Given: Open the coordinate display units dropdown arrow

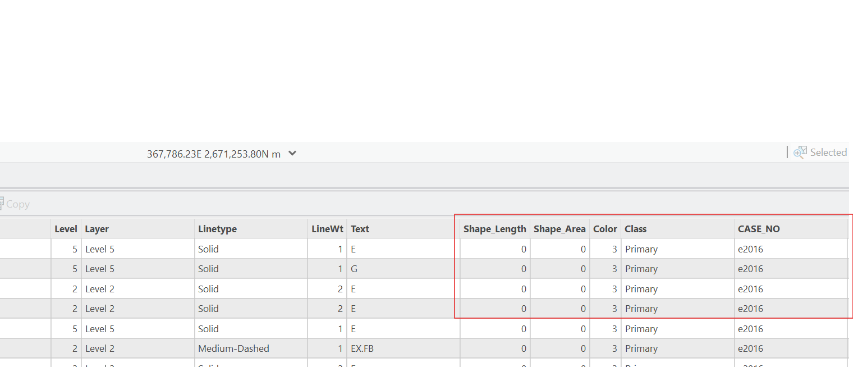Looking at the screenshot, I should pyautogui.click(x=292, y=154).
